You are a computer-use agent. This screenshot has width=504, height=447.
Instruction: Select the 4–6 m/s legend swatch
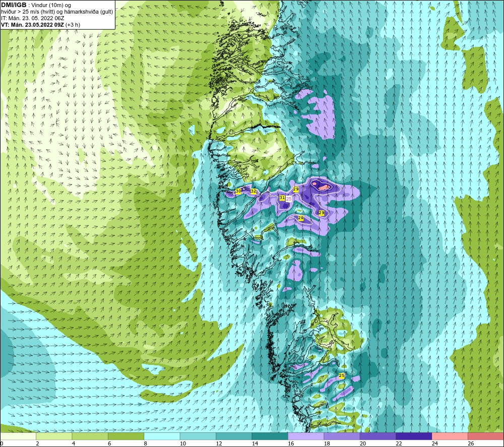coord(90,436)
